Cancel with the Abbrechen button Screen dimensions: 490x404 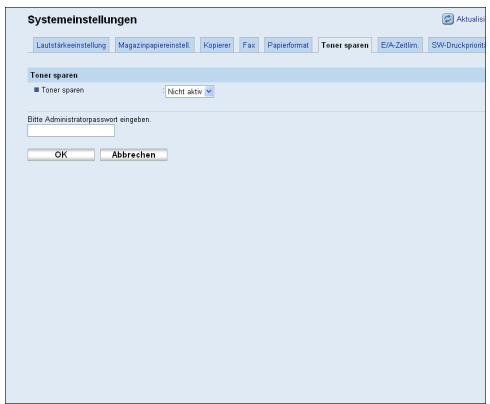pyautogui.click(x=134, y=155)
